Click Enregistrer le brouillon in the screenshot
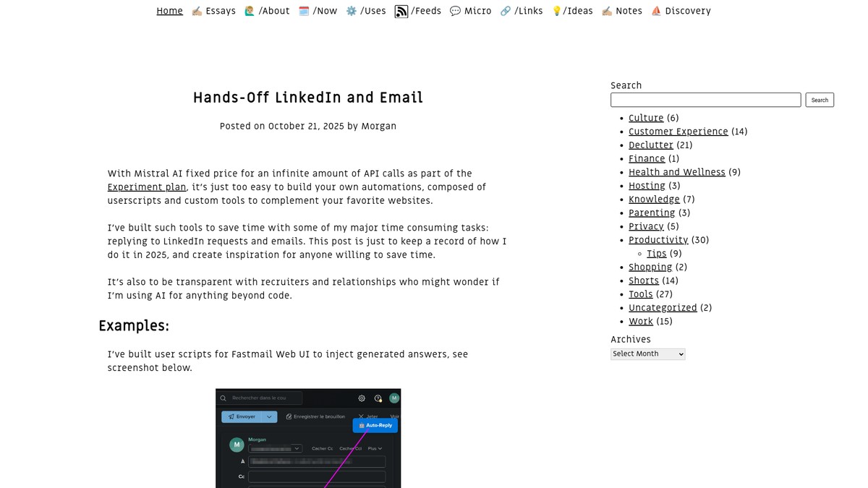868x488 pixels. click(316, 417)
